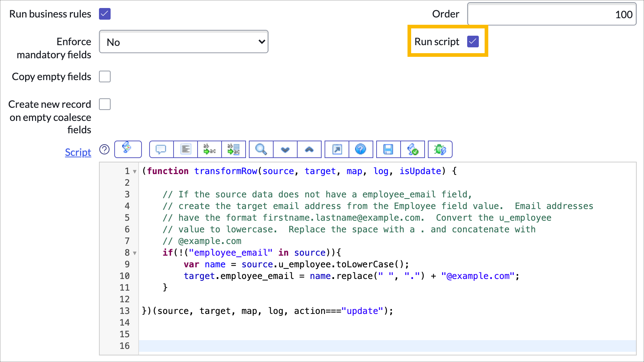Enable the Copy empty fields checkbox

coord(105,76)
